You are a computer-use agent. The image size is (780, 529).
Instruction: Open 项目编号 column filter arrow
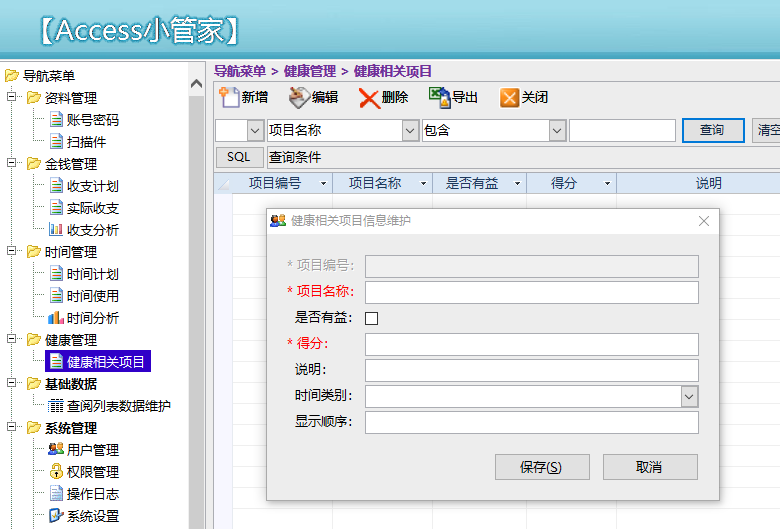323,184
